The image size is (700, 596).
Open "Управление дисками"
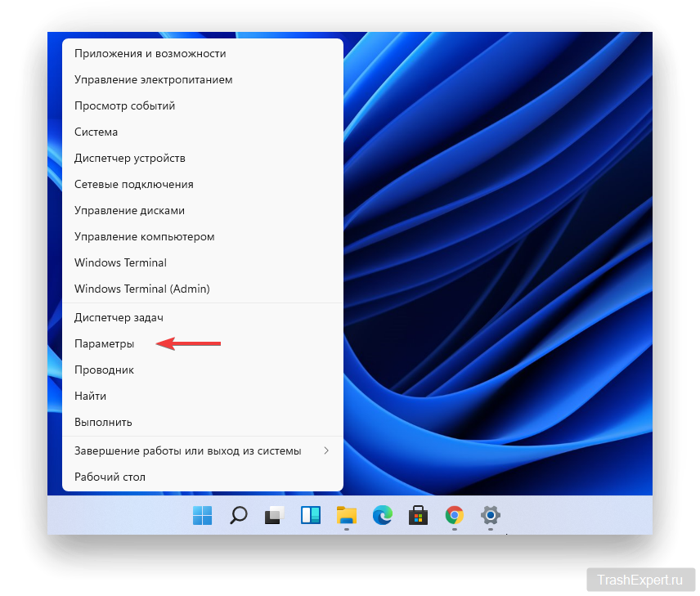click(203, 210)
